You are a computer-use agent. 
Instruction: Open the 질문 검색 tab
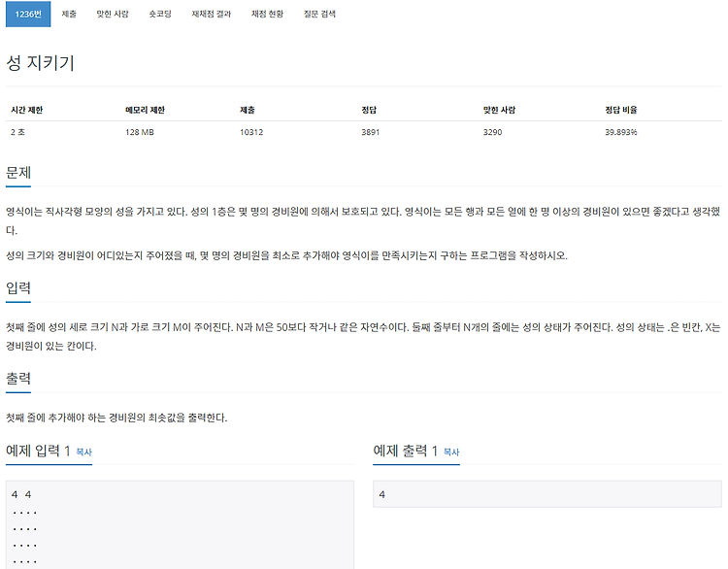[319, 14]
